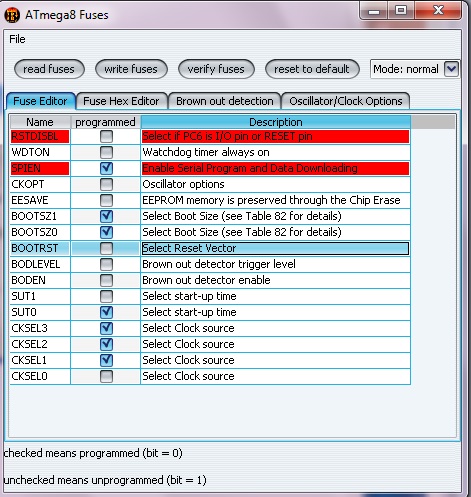Select the EESAVE name cell
Image resolution: width=471 pixels, height=497 pixels.
coord(40,200)
